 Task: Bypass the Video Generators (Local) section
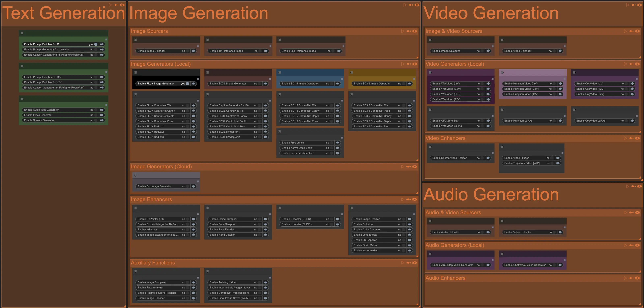click(631, 64)
